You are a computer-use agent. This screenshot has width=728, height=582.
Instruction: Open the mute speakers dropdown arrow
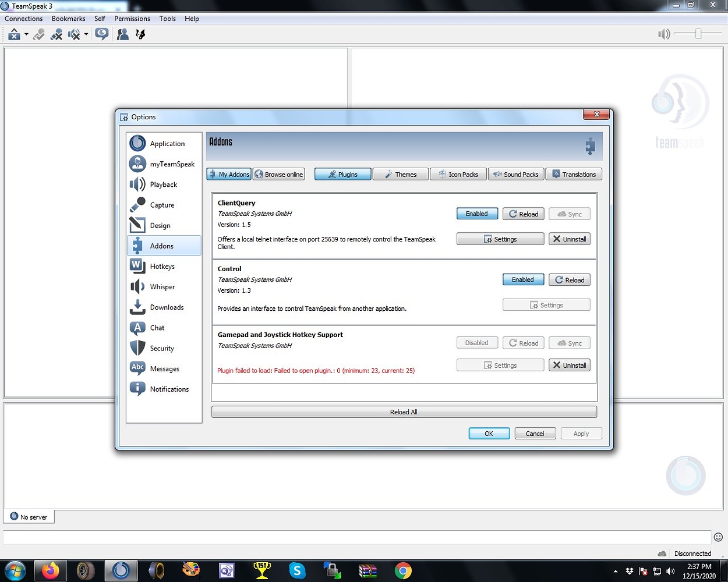(86, 34)
